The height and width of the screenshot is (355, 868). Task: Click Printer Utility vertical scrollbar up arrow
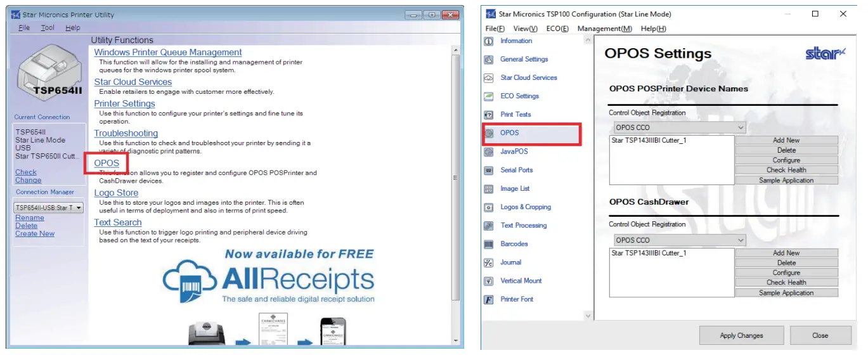coord(455,50)
